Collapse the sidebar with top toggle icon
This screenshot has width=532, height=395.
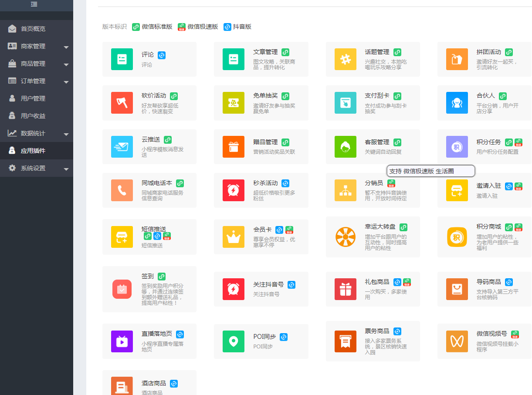tap(34, 4)
